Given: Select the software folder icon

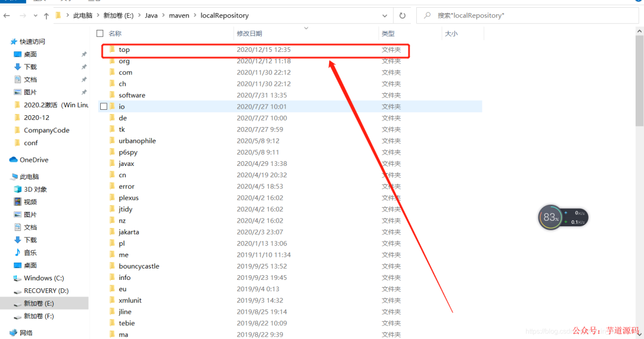Looking at the screenshot, I should [x=112, y=95].
